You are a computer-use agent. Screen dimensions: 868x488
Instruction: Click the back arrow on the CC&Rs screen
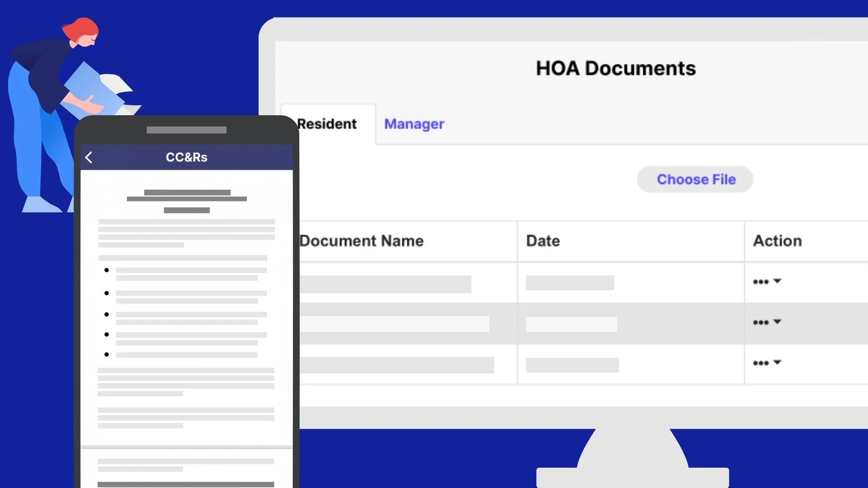[89, 157]
